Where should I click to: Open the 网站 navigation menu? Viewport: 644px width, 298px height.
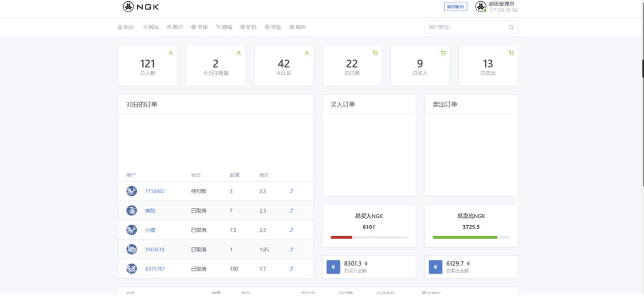click(150, 27)
